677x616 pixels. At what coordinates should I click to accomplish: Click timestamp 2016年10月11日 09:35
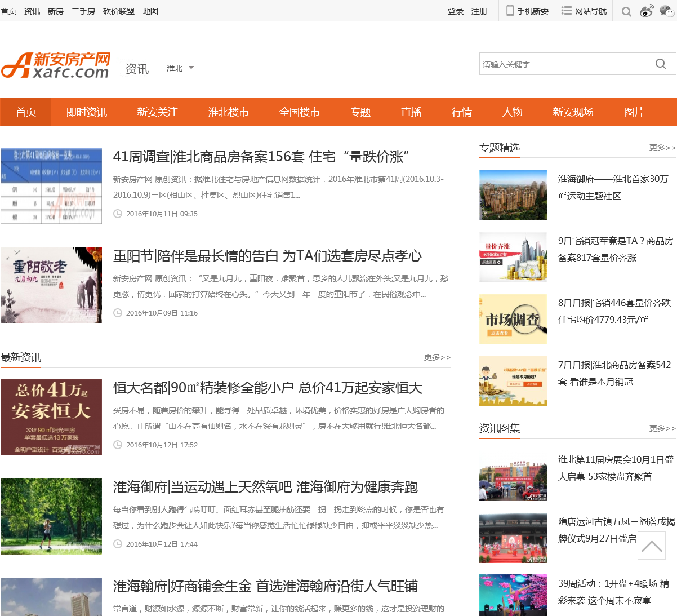tap(162, 214)
